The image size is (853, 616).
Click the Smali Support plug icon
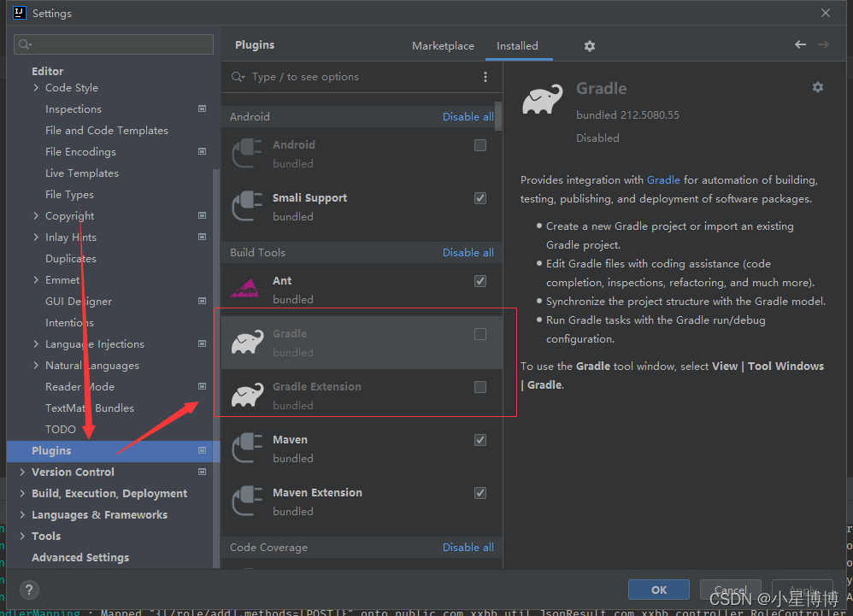coord(248,206)
